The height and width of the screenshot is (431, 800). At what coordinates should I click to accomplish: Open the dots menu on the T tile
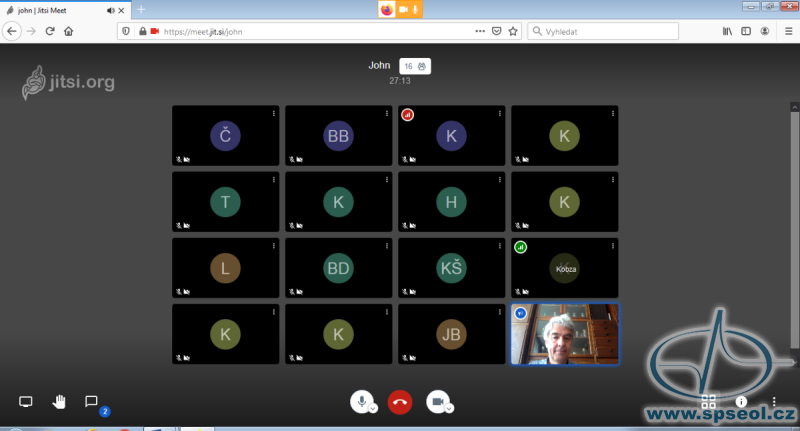point(274,180)
